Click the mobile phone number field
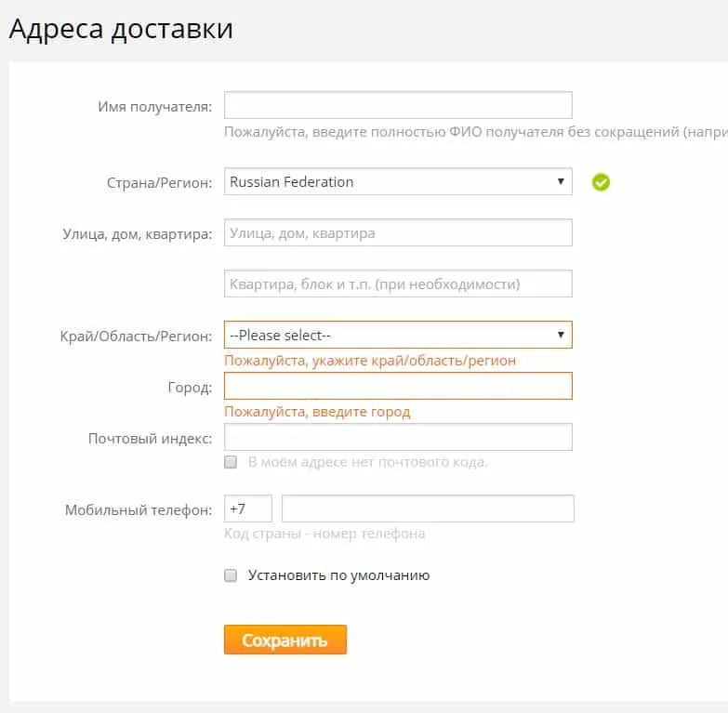This screenshot has width=728, height=713. pos(428,508)
